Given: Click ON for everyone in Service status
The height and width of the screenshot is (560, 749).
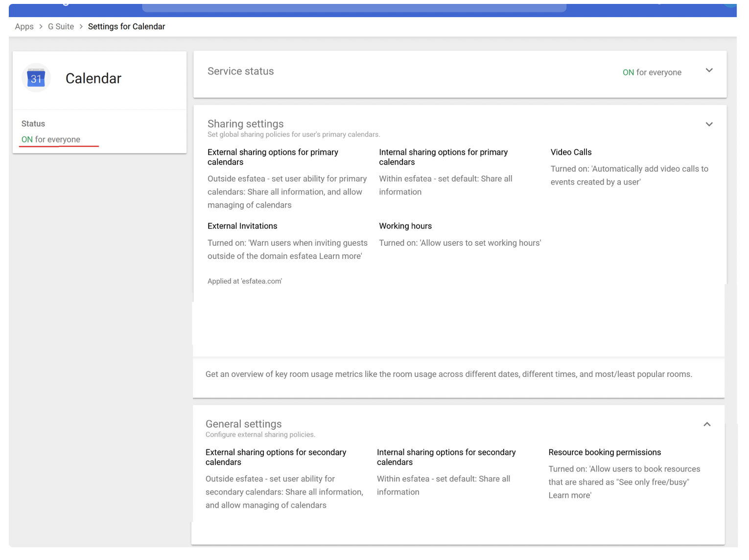Looking at the screenshot, I should [x=652, y=72].
